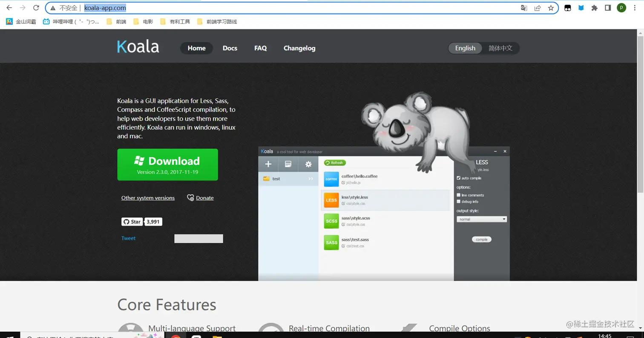Viewport: 644px width, 338px height.
Task: Switch language to English
Action: pos(465,48)
